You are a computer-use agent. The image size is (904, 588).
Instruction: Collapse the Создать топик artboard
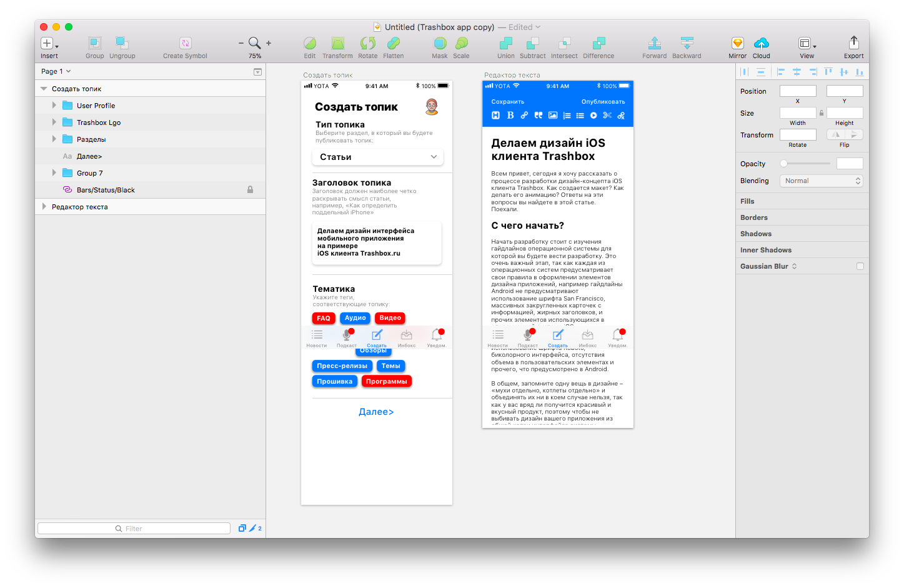tap(44, 89)
